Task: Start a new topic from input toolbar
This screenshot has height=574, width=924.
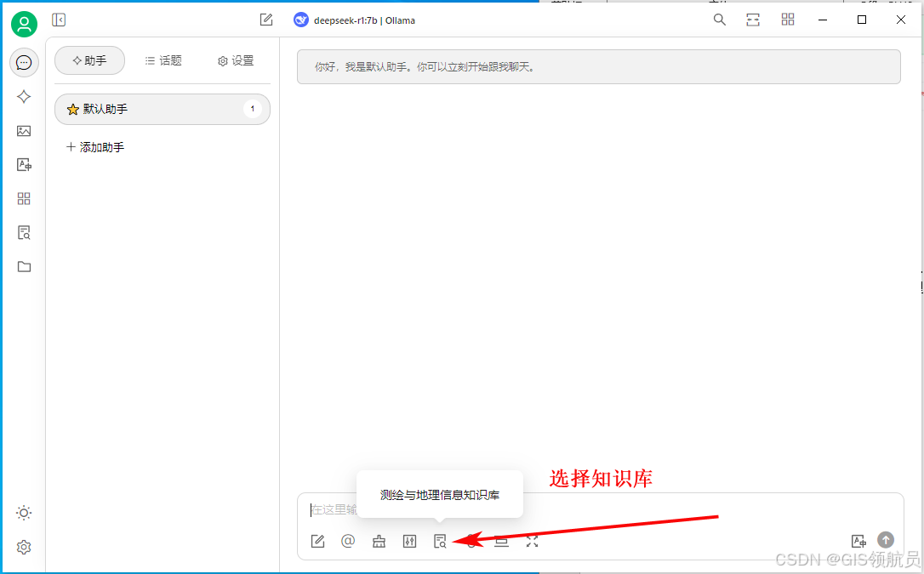Action: [317, 541]
